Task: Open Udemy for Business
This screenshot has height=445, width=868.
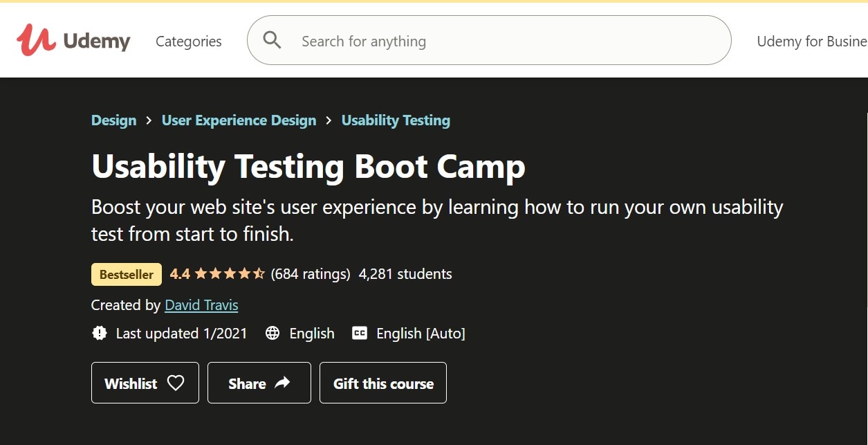Action: 812,42
